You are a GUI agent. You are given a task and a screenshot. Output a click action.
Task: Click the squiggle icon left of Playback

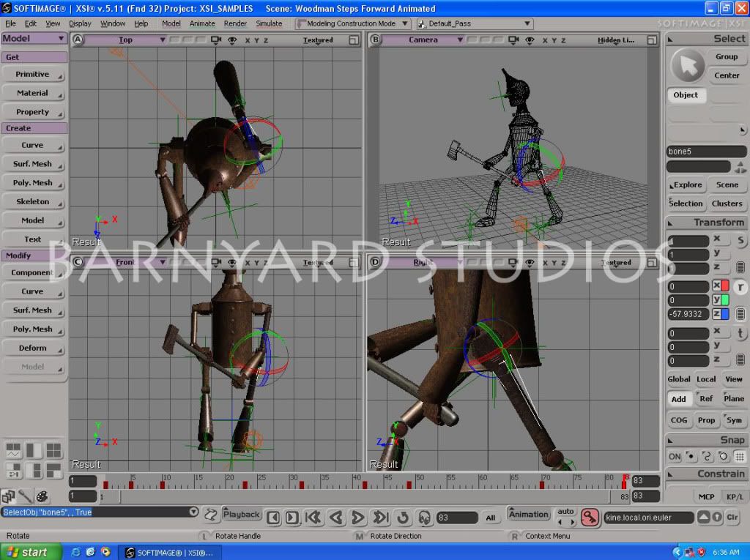click(210, 515)
